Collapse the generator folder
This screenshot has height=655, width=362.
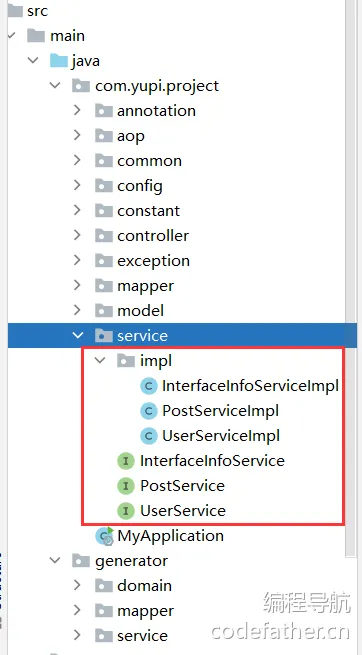click(x=55, y=560)
